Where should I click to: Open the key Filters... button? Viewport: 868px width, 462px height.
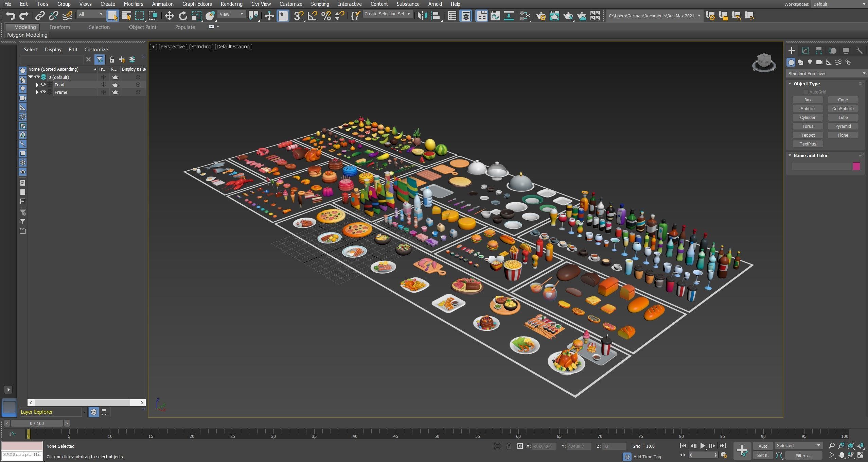tap(803, 456)
